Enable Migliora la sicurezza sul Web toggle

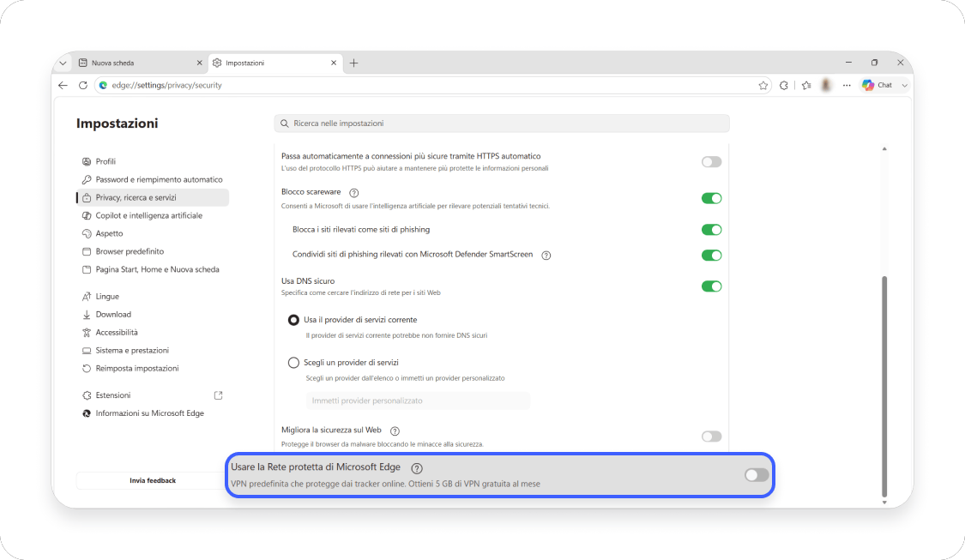point(711,437)
